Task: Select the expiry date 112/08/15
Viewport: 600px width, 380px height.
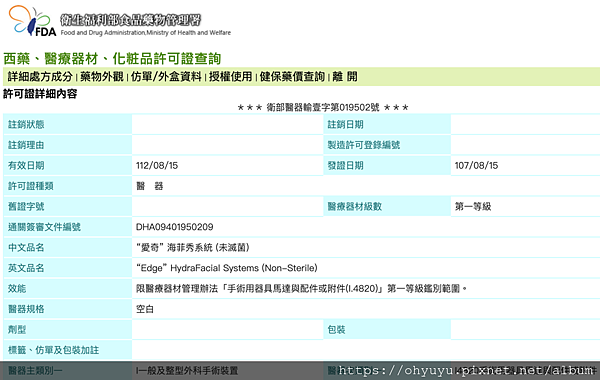Action: click(x=157, y=166)
